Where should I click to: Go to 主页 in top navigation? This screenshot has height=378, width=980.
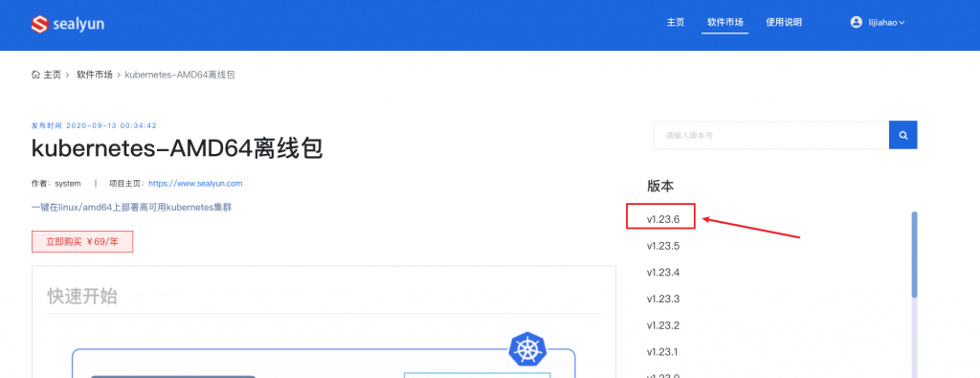coord(676,23)
